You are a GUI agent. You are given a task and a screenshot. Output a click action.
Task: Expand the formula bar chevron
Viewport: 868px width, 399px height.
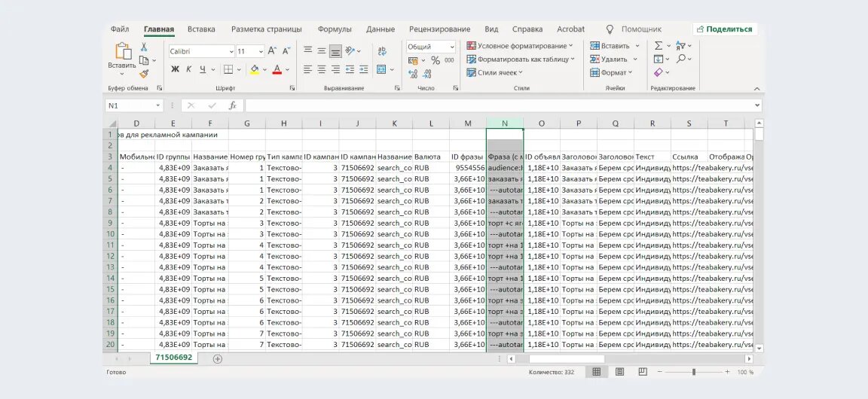[x=756, y=105]
